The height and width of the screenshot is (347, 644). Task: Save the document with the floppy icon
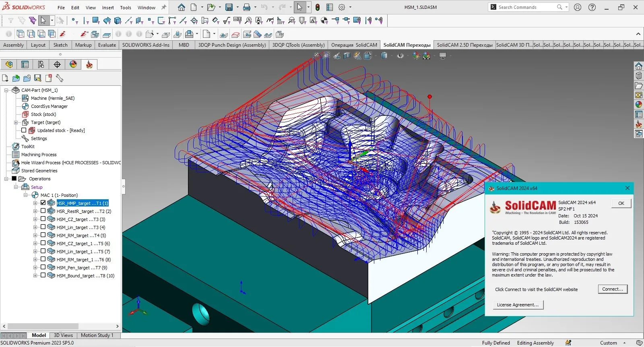click(229, 7)
